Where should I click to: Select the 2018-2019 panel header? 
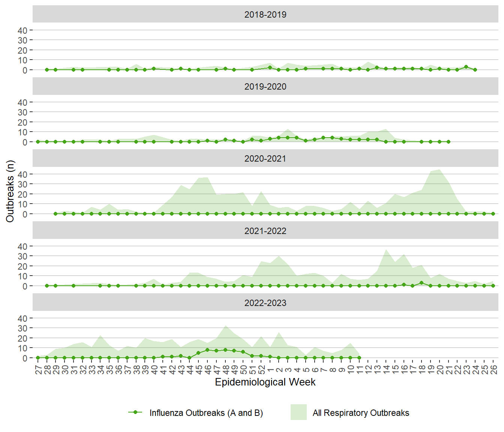(x=265, y=15)
